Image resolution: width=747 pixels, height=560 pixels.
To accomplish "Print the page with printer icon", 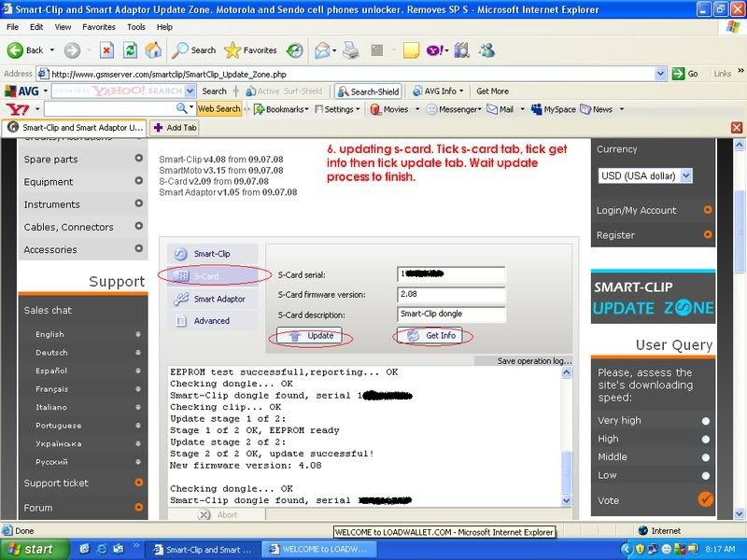I will coord(351,50).
